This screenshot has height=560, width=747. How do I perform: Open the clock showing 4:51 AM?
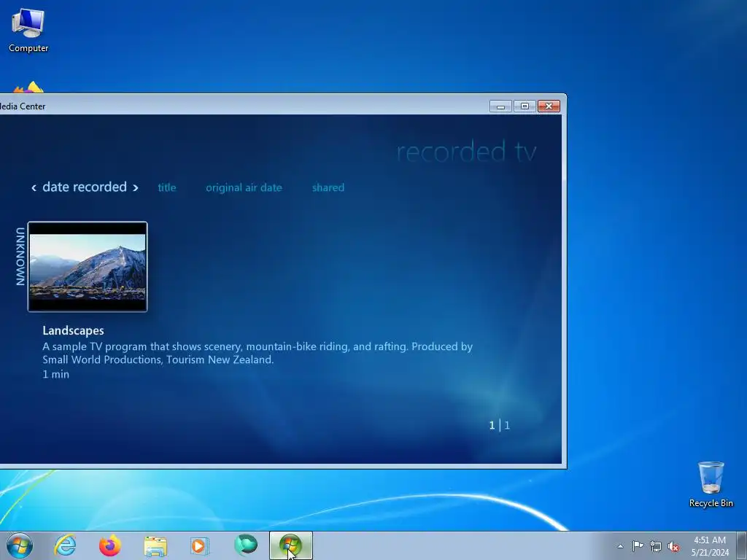coord(710,546)
